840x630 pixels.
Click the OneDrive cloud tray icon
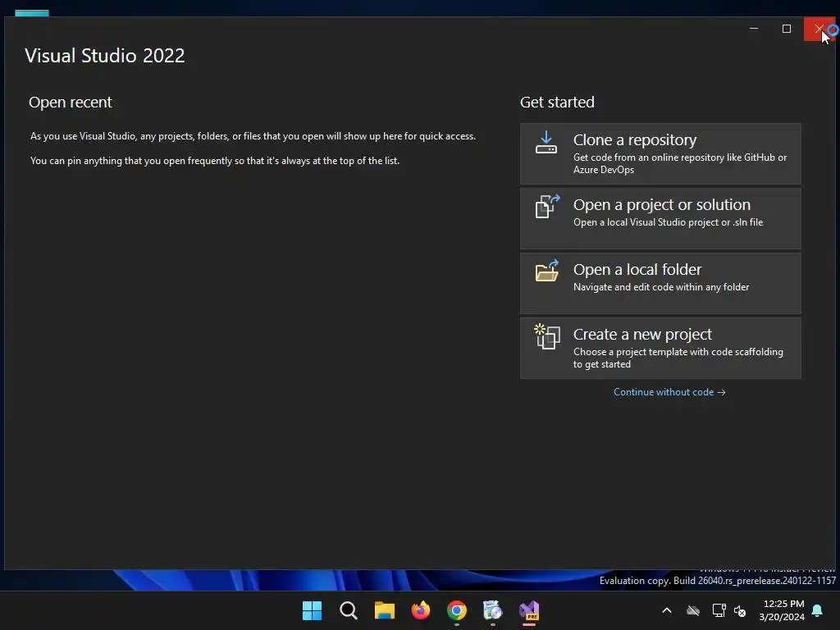coord(693,610)
